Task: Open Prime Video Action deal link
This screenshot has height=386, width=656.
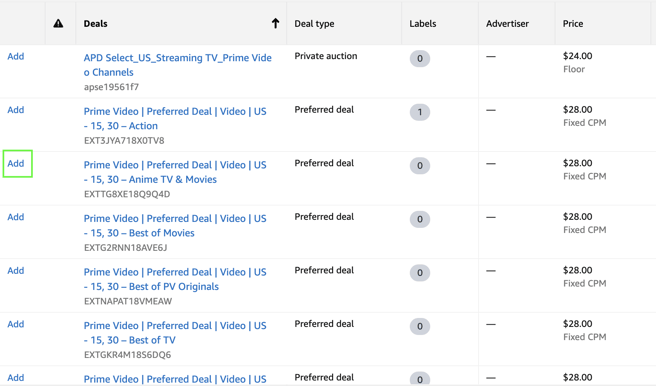Action: [175, 118]
